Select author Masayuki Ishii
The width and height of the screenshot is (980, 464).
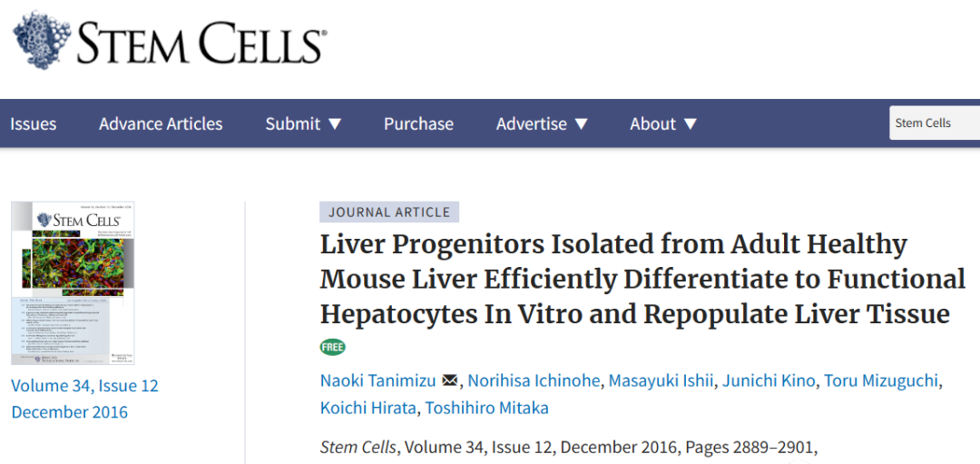[661, 380]
